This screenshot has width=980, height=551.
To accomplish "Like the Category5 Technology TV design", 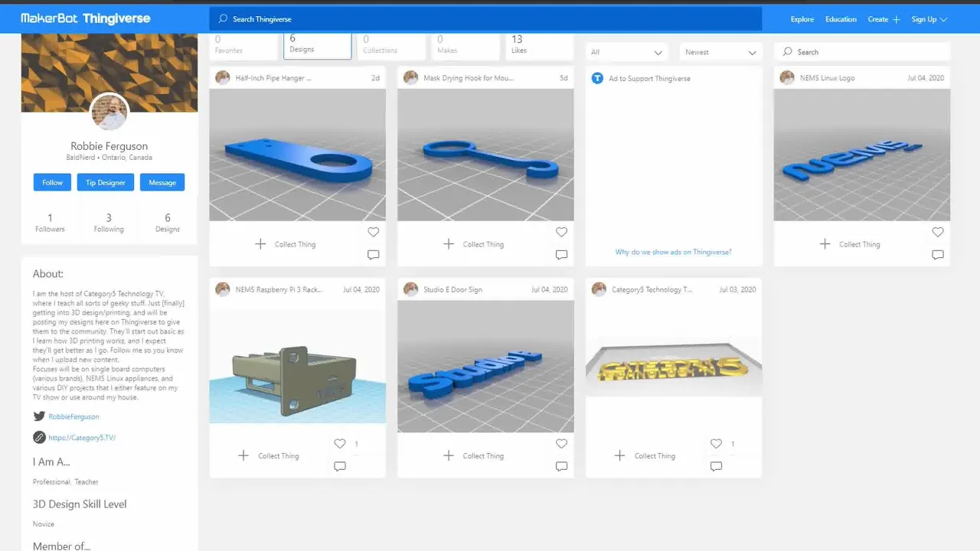I will pyautogui.click(x=716, y=443).
